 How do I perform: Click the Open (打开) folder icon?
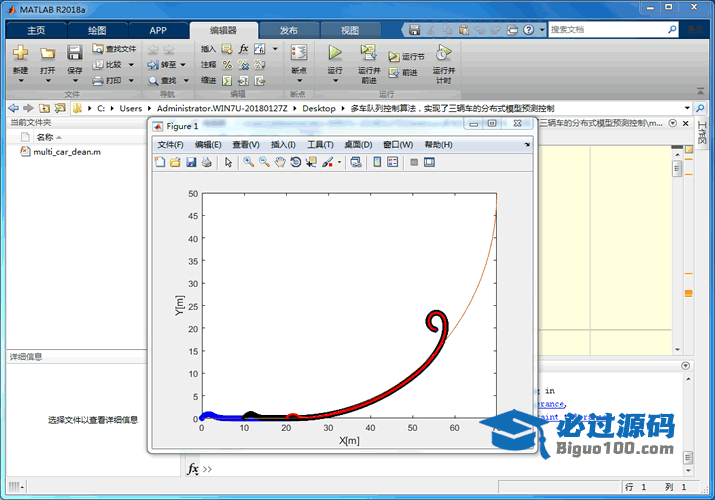pyautogui.click(x=47, y=53)
